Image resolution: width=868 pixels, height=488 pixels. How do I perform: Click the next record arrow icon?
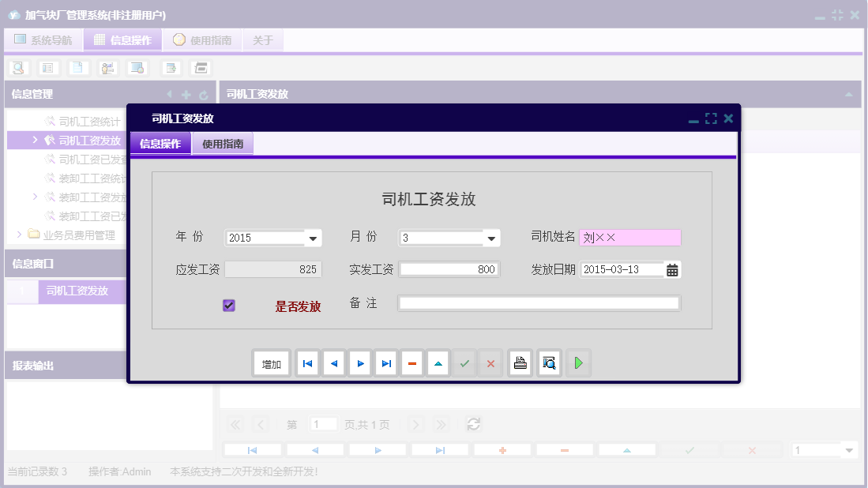coord(359,362)
